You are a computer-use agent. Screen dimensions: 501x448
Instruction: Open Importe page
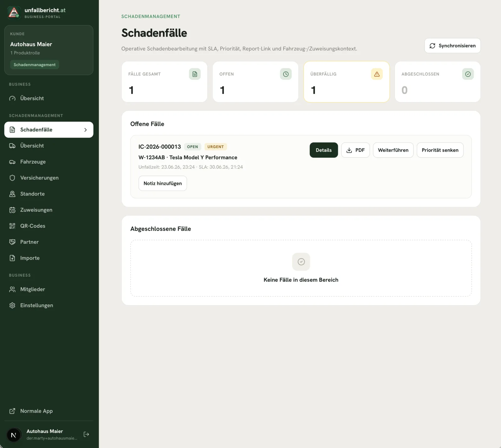49,258
